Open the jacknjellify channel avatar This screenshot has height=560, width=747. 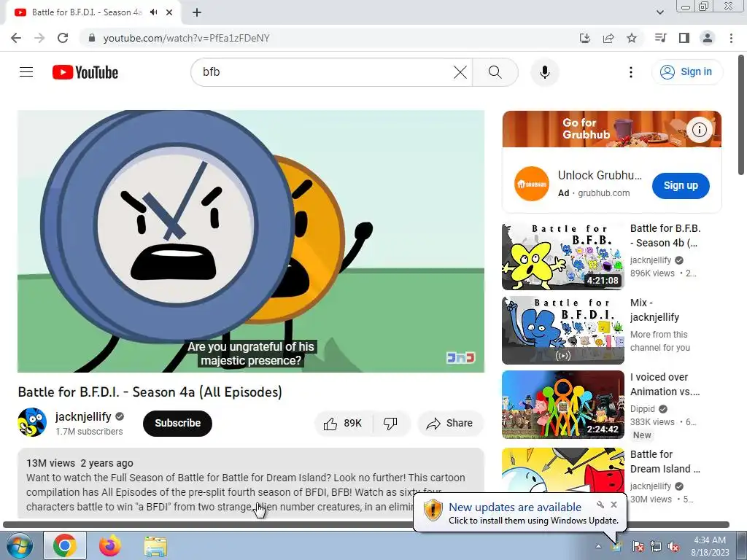click(32, 422)
